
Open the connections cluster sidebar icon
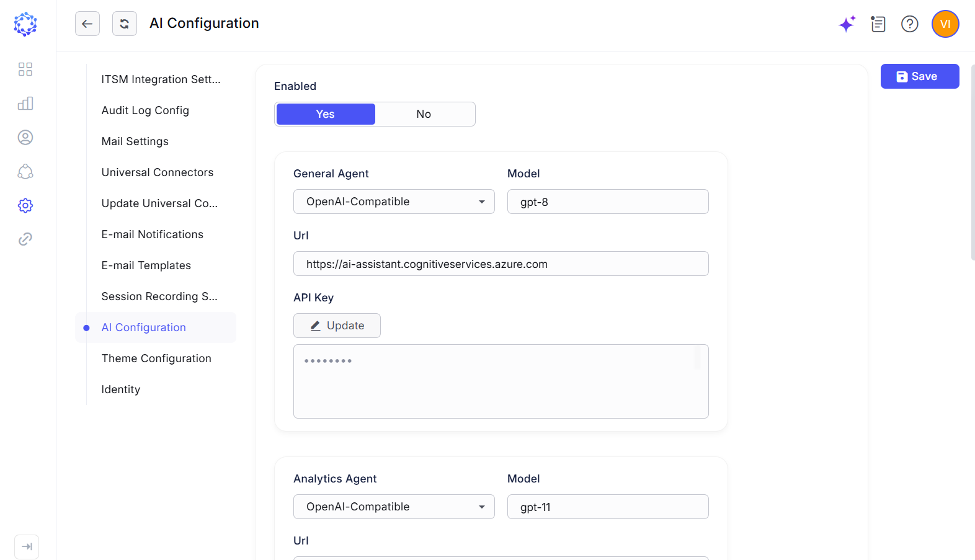25,171
